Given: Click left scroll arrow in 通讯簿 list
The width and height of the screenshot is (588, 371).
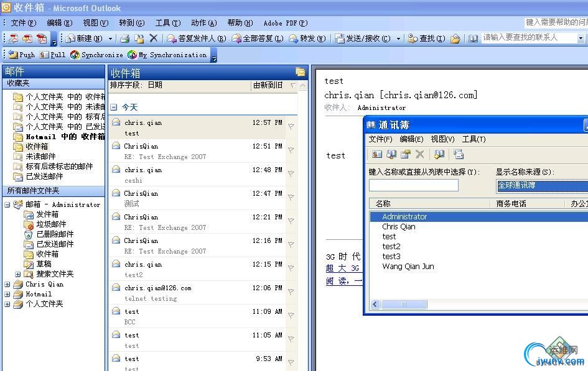Looking at the screenshot, I should click(x=375, y=305).
